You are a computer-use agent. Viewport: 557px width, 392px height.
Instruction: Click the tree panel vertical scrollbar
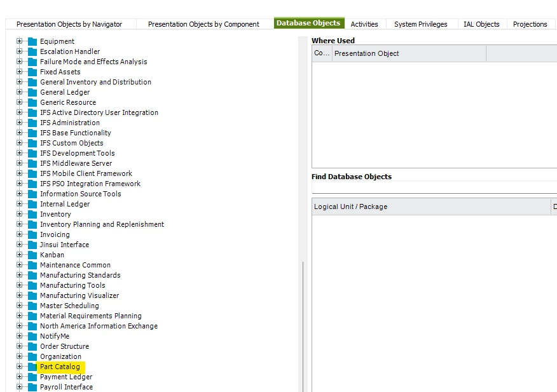pyautogui.click(x=303, y=214)
